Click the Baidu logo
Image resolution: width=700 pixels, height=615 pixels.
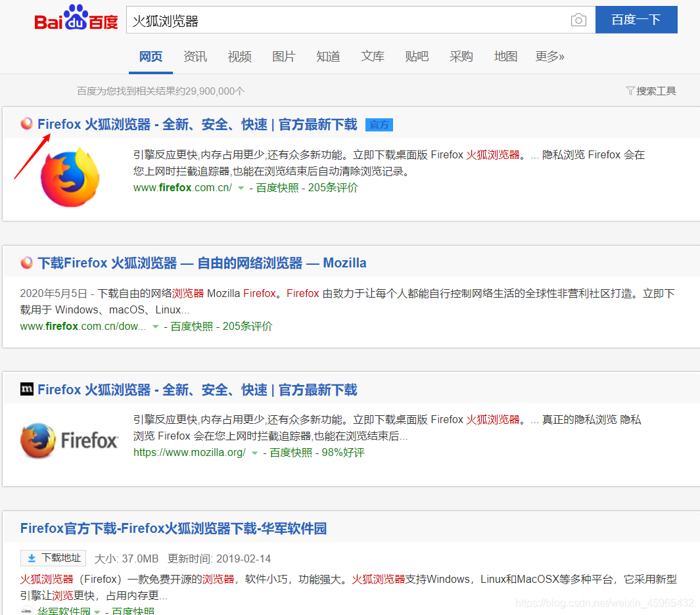click(x=76, y=18)
